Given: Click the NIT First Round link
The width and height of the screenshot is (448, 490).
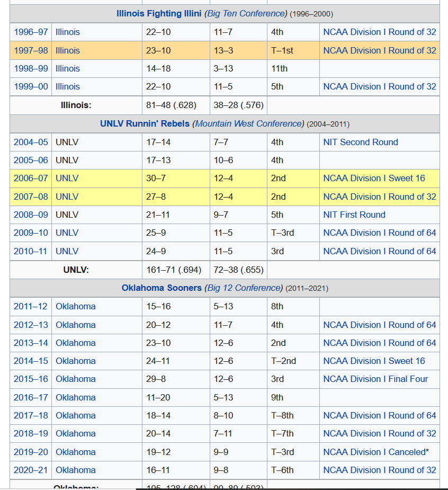Looking at the screenshot, I should coord(354,215).
